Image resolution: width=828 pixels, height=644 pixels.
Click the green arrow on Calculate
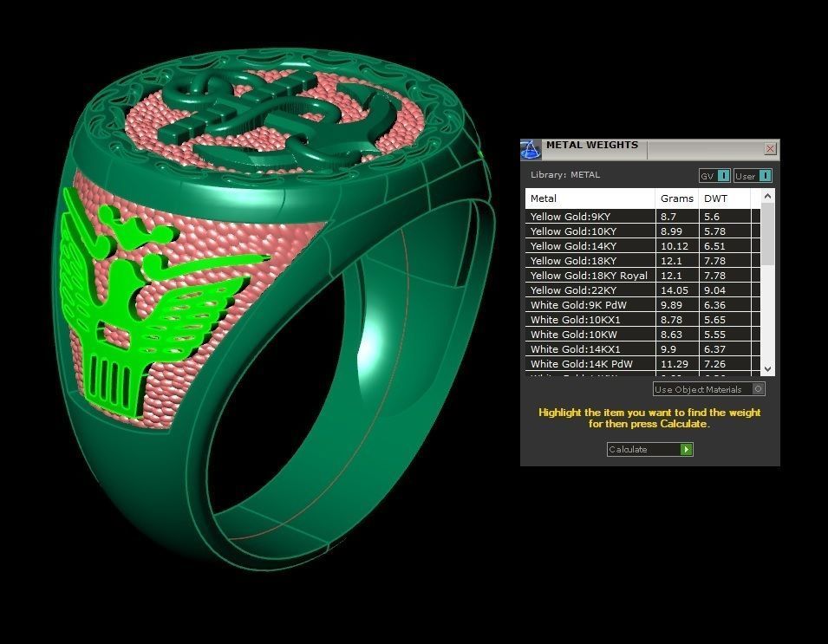pyautogui.click(x=686, y=449)
